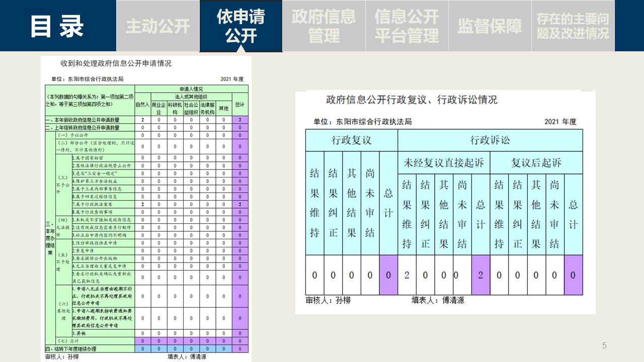Click the triangle pointer below 依申请公开
The image size is (644, 362).
pyautogui.click(x=241, y=49)
